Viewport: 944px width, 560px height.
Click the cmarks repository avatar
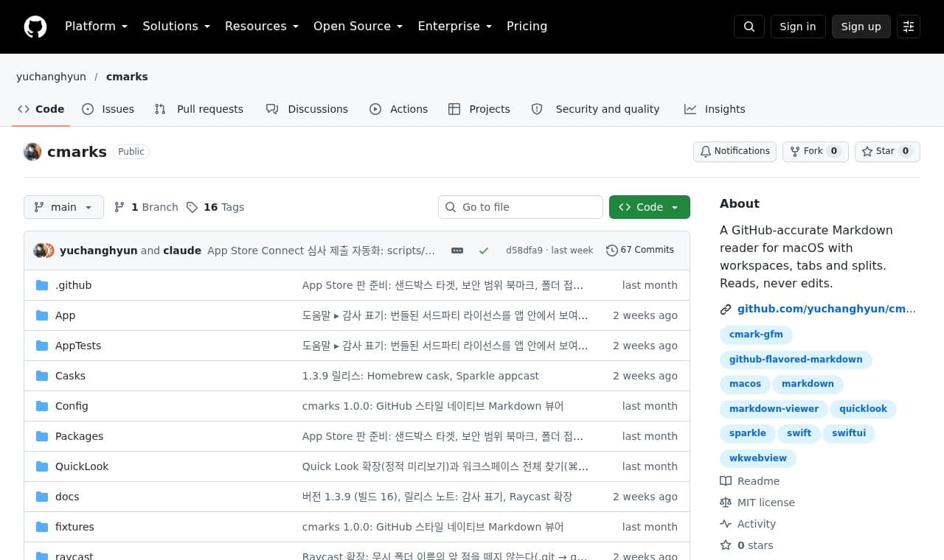pos(32,152)
